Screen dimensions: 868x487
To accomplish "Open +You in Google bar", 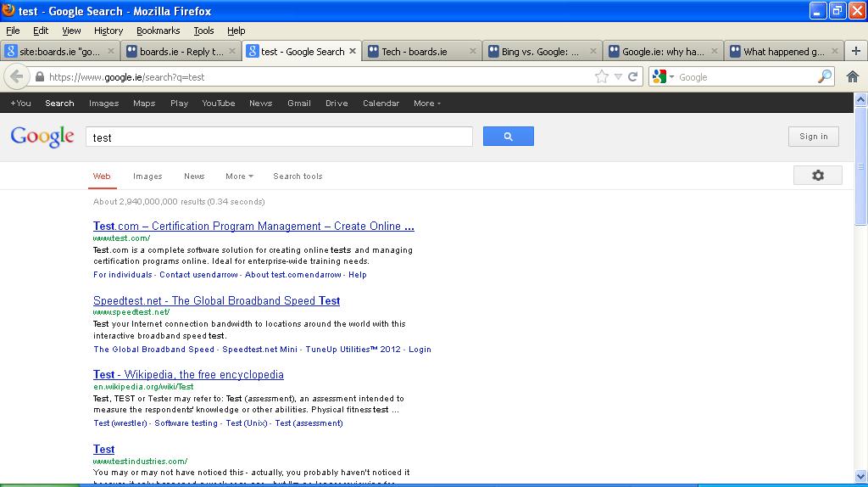I will (x=20, y=103).
